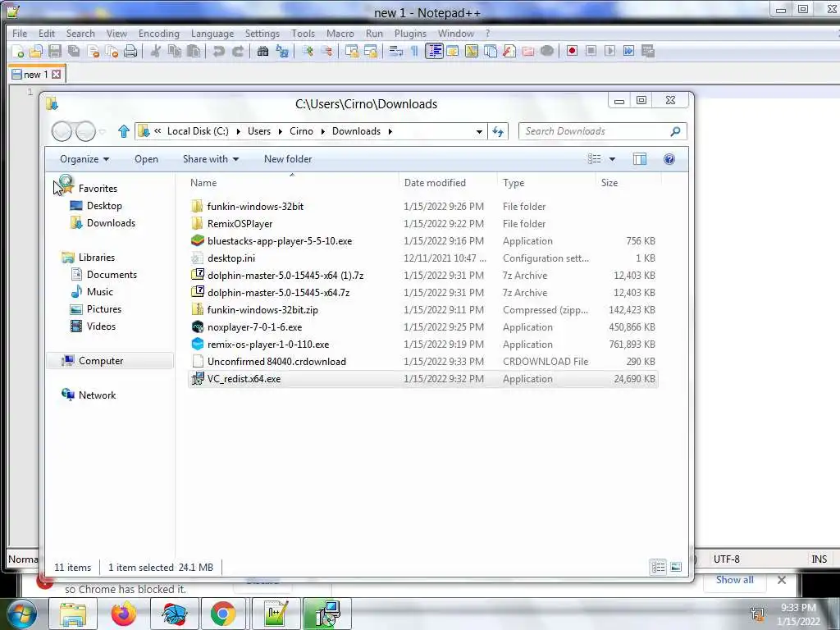Open the change view options dropdown arrow
The width and height of the screenshot is (840, 630).
(612, 159)
